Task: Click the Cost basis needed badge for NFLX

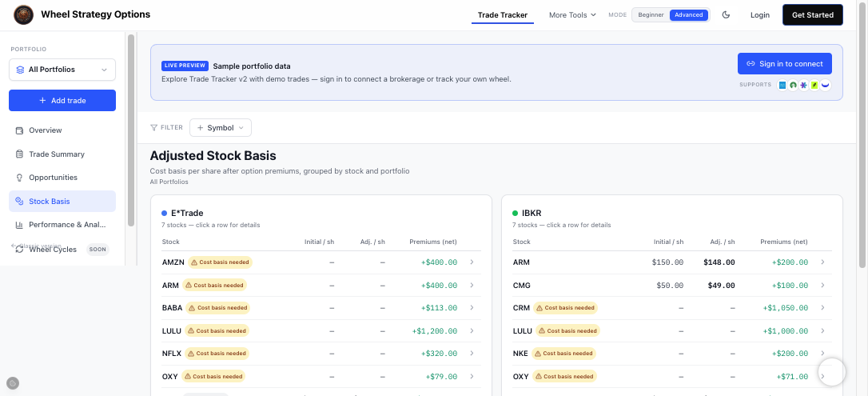Action: 217,354
